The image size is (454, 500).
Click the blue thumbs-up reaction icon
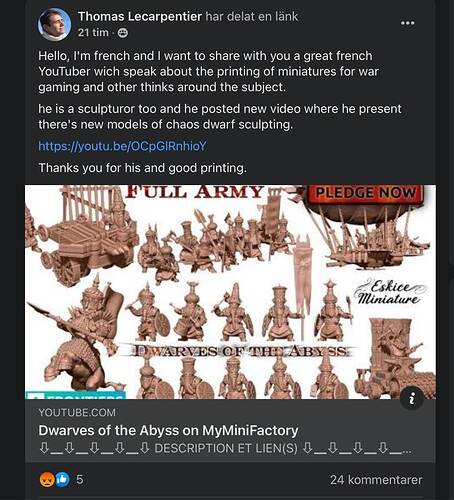tap(62, 480)
